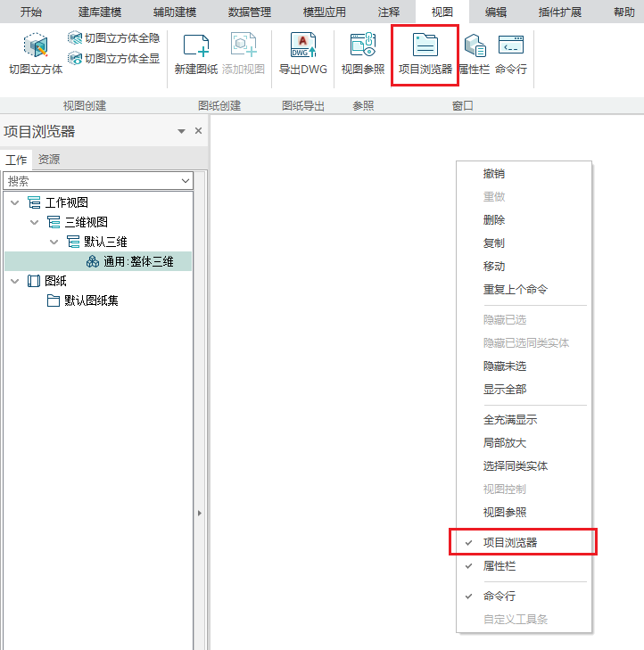Collapse the 工作视图 node
Viewport: 644px width, 650px height.
pos(15,202)
